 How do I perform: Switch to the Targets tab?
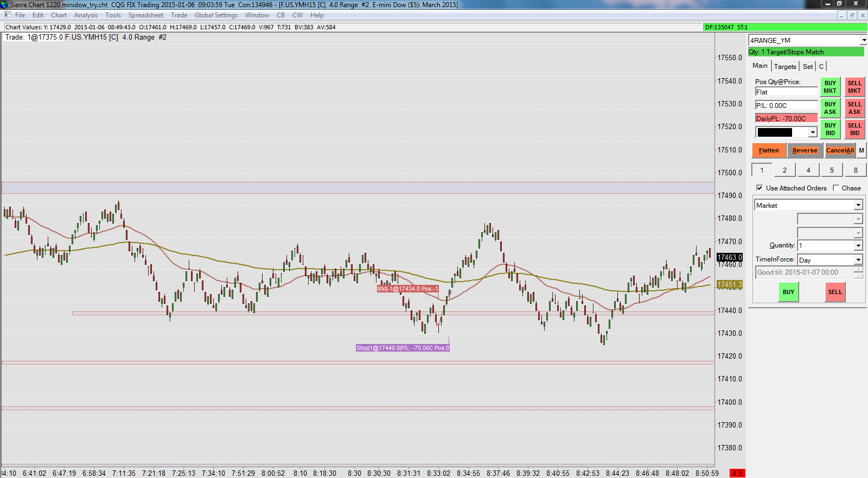click(785, 66)
